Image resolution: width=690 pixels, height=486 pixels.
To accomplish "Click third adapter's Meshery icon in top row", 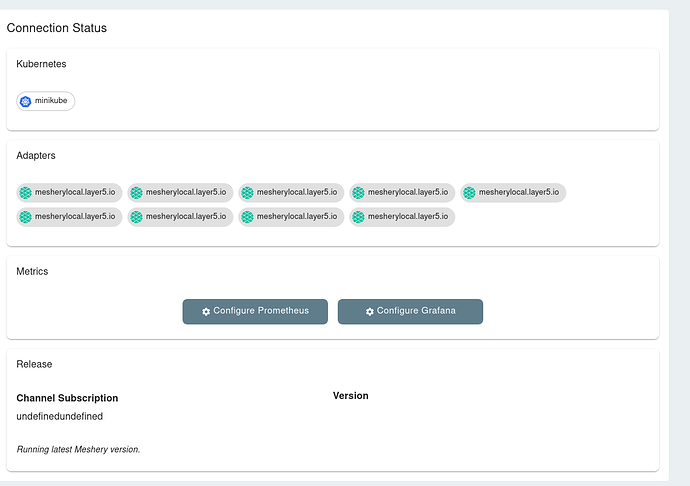I will tap(247, 192).
